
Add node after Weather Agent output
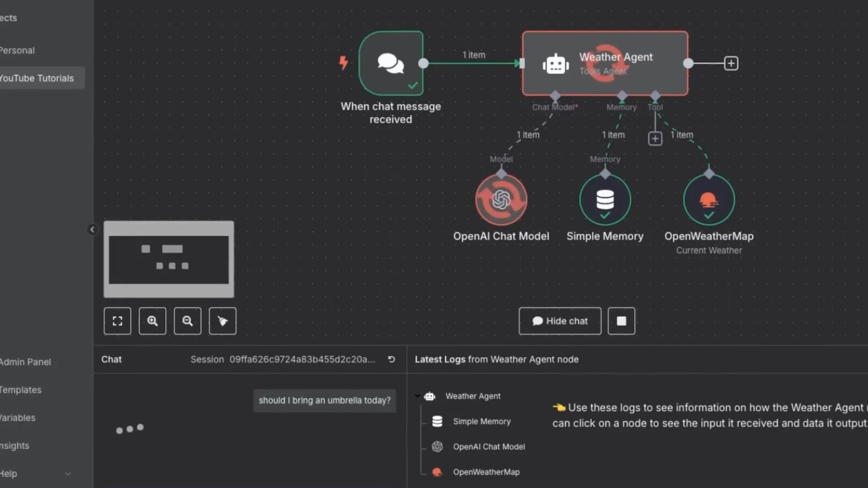pos(731,63)
